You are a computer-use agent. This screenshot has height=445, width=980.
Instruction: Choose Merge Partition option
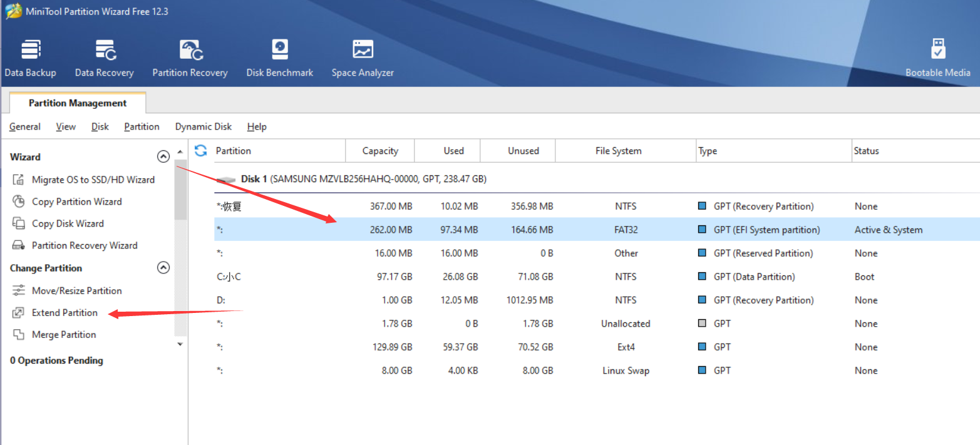tap(64, 335)
